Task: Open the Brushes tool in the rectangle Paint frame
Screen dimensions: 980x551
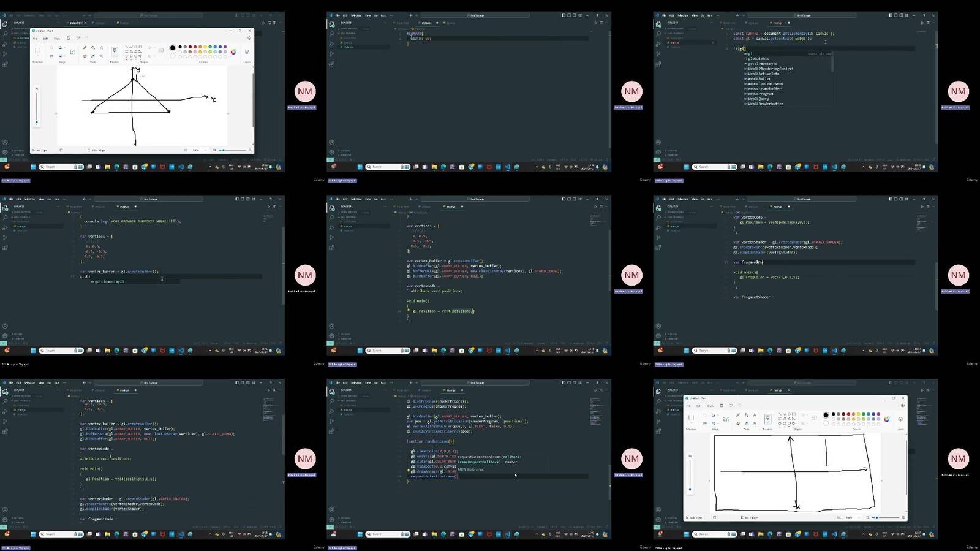Action: tap(768, 419)
